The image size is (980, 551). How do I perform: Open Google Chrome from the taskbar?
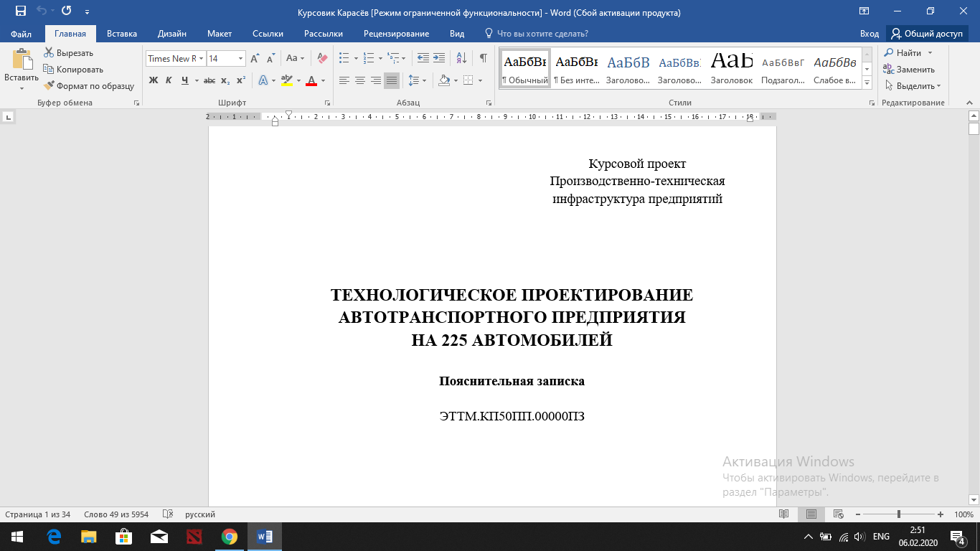tap(229, 536)
